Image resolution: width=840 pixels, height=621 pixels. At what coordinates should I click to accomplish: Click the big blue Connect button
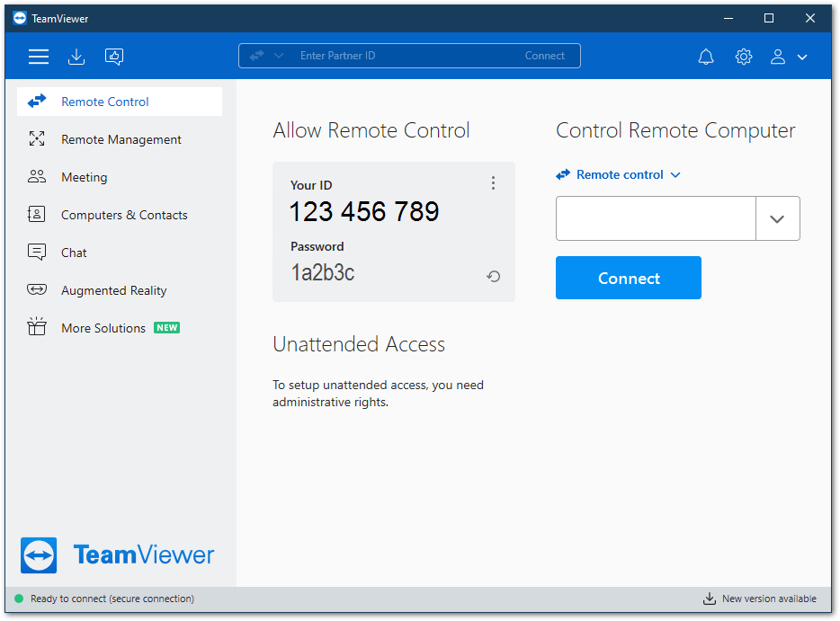point(629,278)
